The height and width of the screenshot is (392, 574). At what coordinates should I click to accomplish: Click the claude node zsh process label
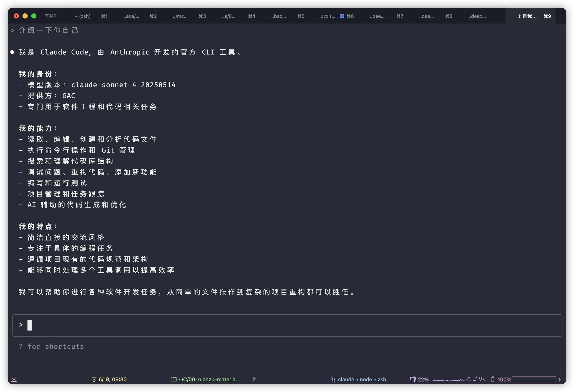(x=362, y=379)
